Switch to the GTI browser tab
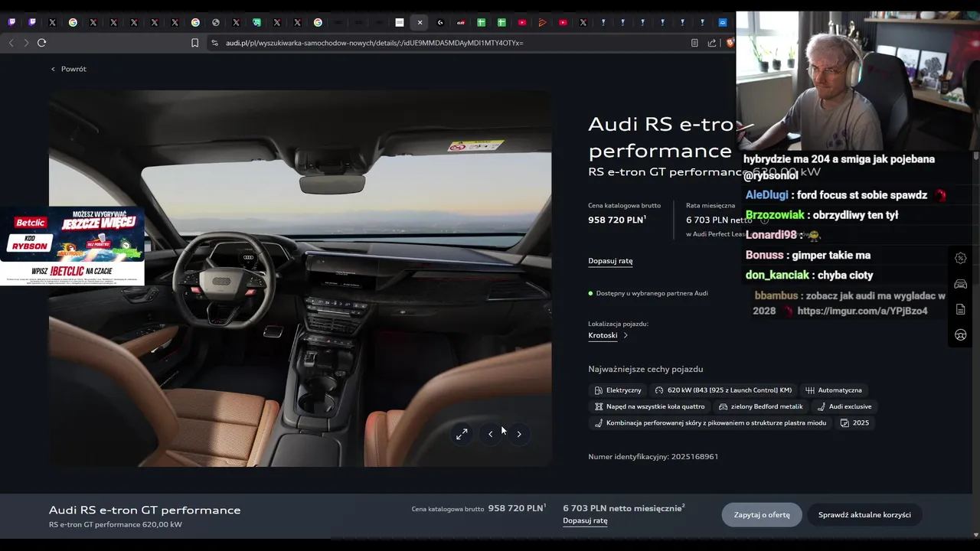Viewport: 980px width, 551px height. tap(461, 22)
